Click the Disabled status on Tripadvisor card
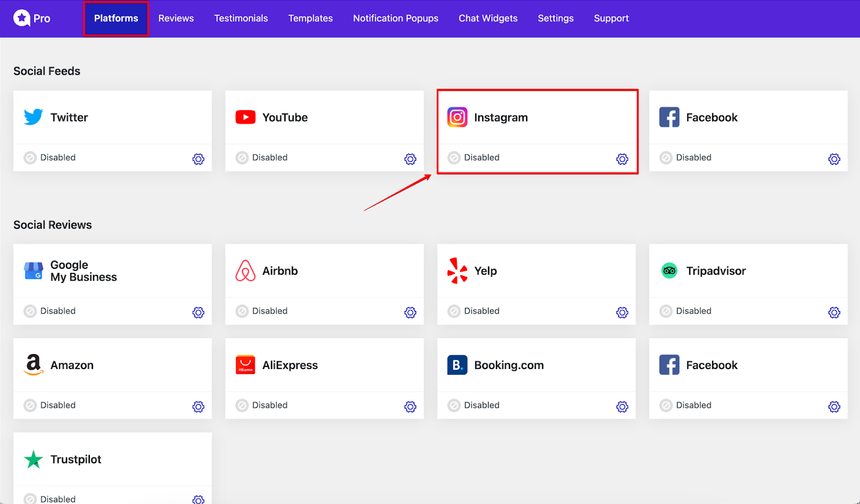This screenshot has width=860, height=504. (x=686, y=311)
